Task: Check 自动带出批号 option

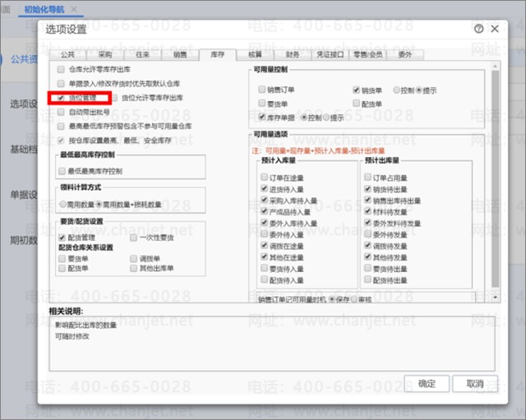Action: click(62, 112)
